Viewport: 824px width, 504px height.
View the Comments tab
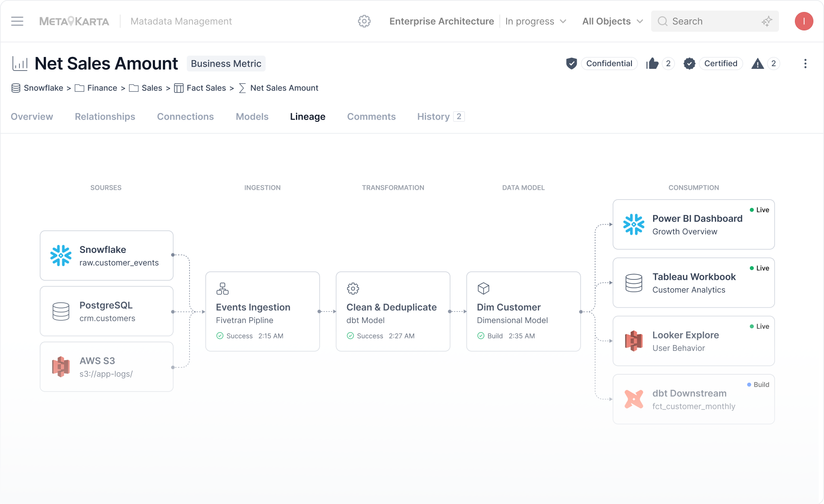(371, 117)
